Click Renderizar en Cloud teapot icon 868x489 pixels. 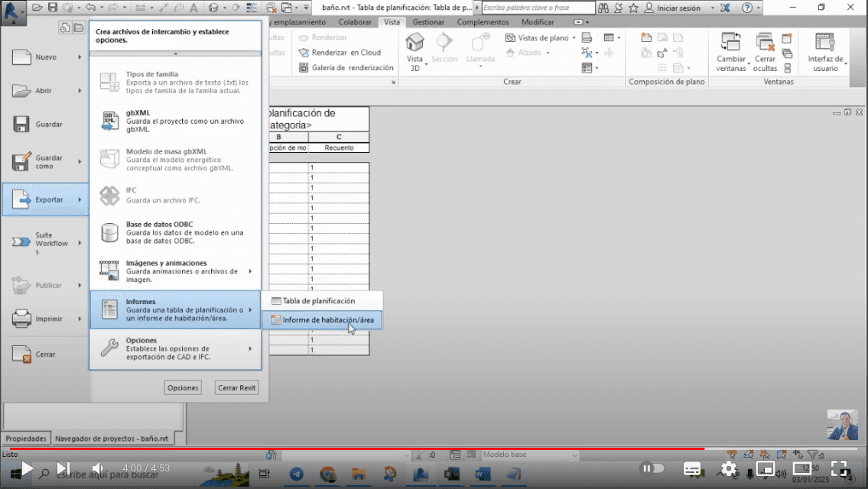coord(303,53)
